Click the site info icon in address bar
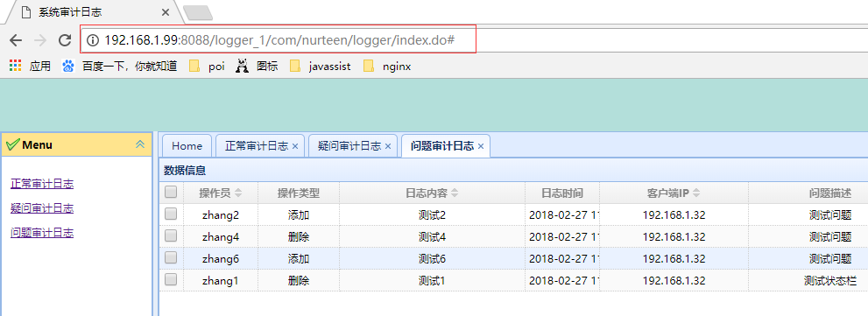The image size is (868, 316). pyautogui.click(x=93, y=40)
